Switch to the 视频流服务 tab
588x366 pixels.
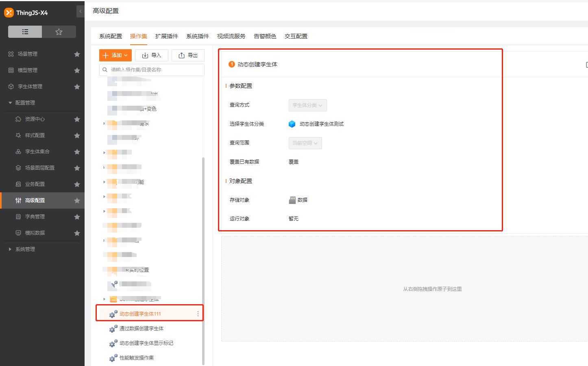coord(231,36)
